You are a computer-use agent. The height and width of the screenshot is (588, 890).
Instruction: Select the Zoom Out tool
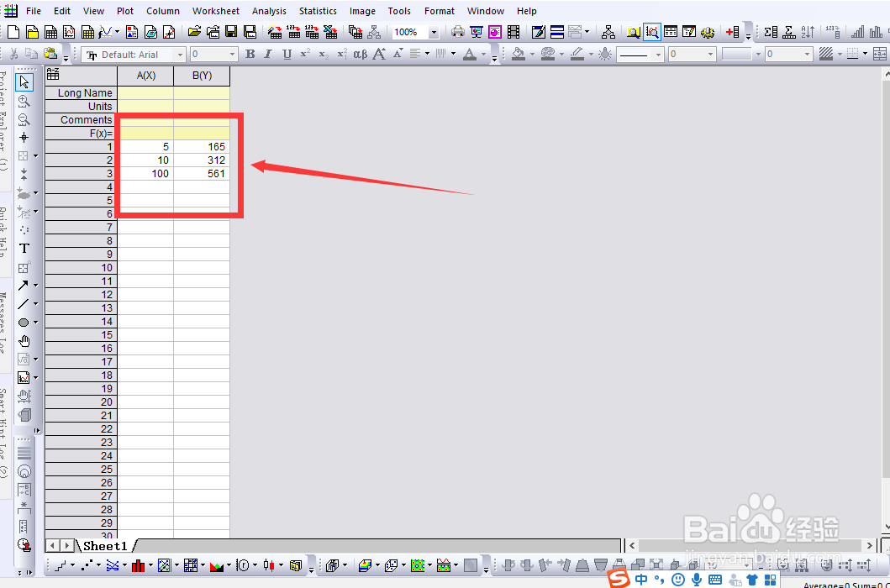(x=24, y=119)
